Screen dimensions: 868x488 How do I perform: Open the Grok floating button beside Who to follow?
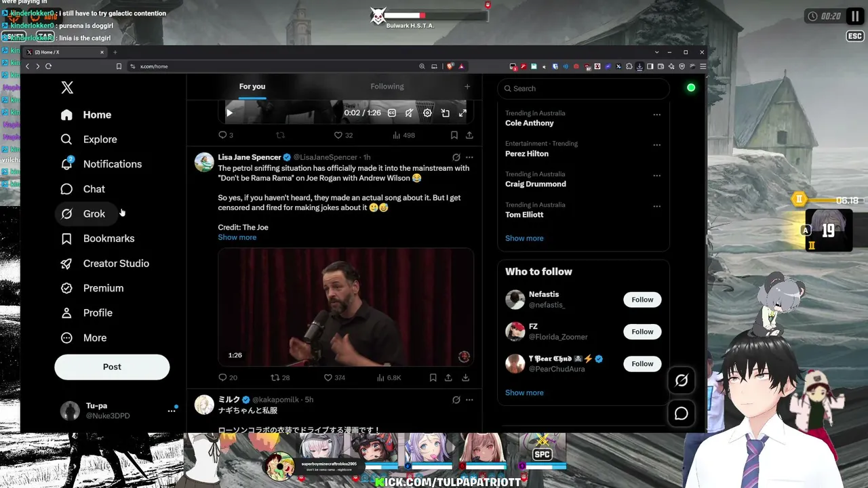[x=682, y=381]
